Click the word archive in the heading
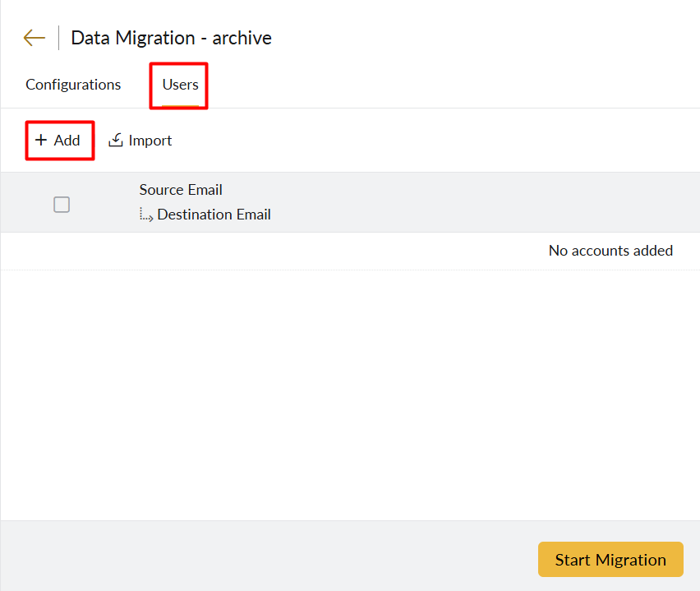700x591 pixels. (242, 38)
